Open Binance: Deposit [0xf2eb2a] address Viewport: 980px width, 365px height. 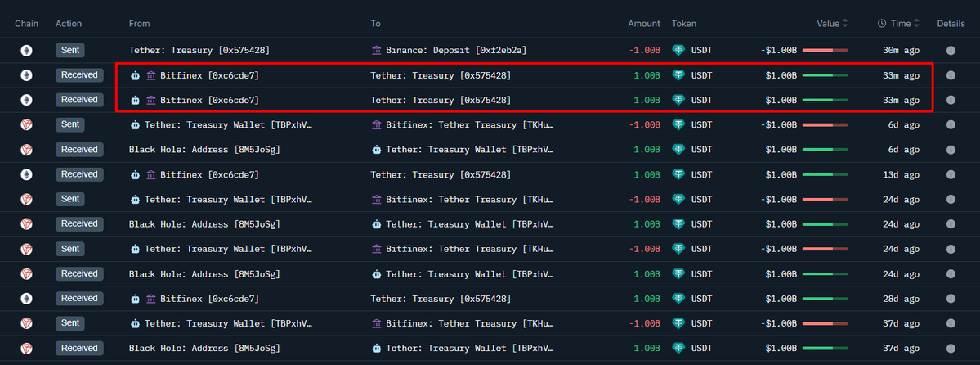(x=456, y=50)
